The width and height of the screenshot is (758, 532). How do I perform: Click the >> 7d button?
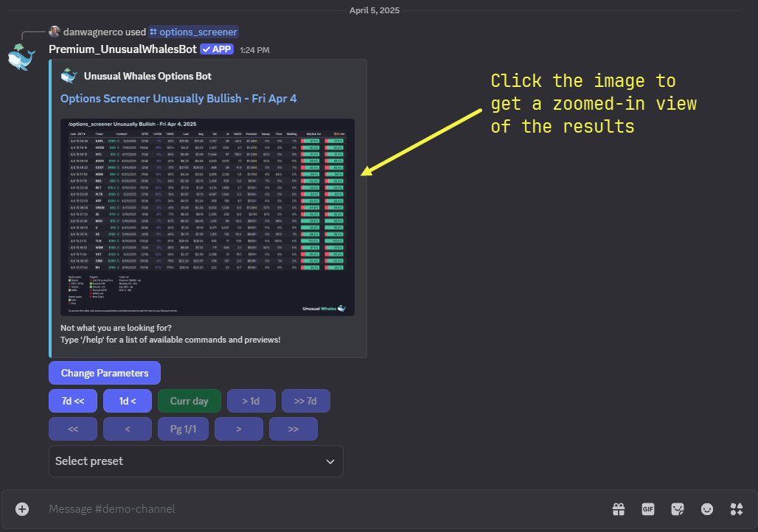tap(306, 401)
